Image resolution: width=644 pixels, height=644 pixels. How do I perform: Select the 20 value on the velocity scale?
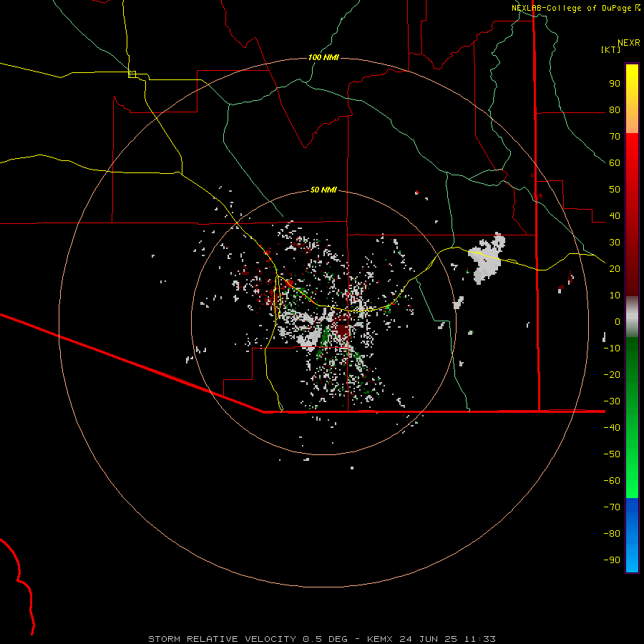615,268
